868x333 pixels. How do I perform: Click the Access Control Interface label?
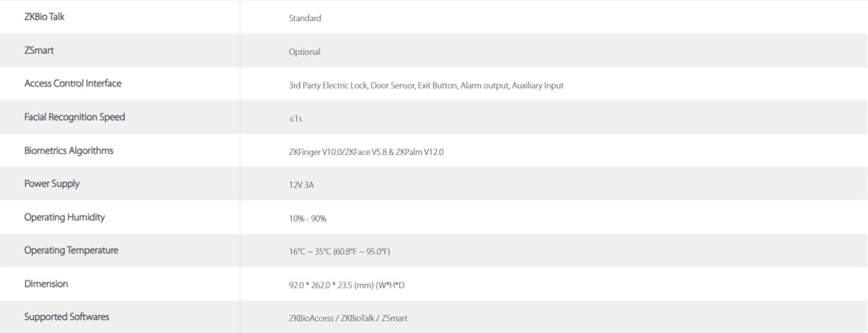click(x=73, y=84)
